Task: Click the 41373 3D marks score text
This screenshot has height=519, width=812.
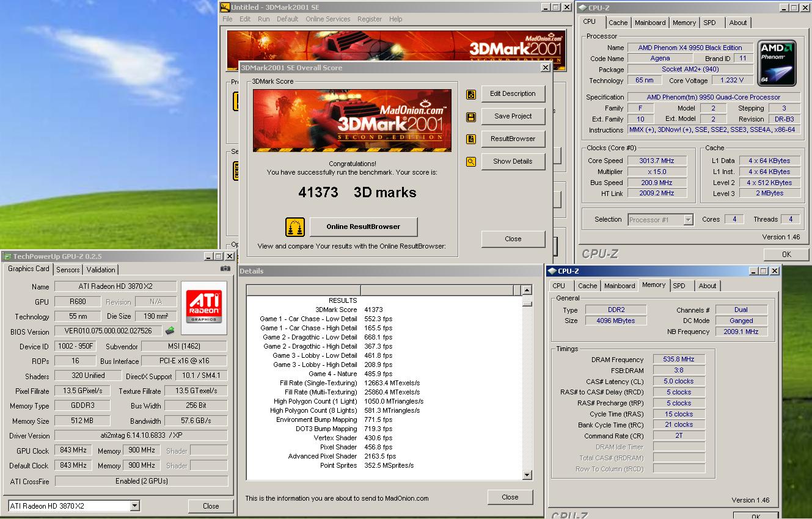Action: coord(357,192)
